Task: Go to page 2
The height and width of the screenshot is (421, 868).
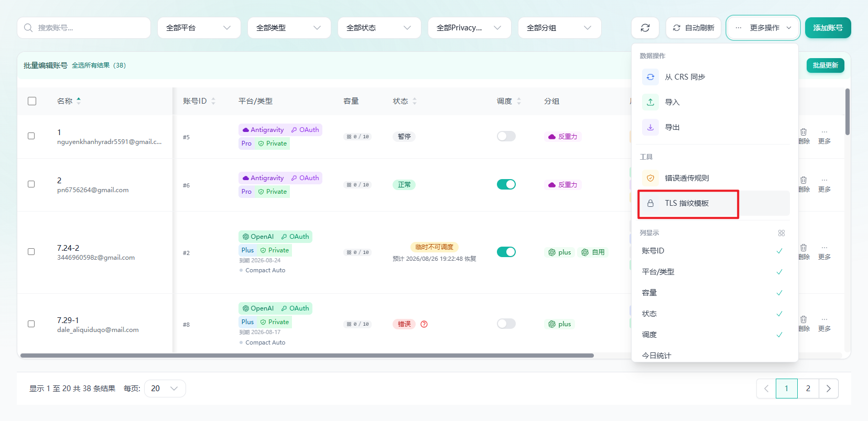Action: tap(808, 389)
